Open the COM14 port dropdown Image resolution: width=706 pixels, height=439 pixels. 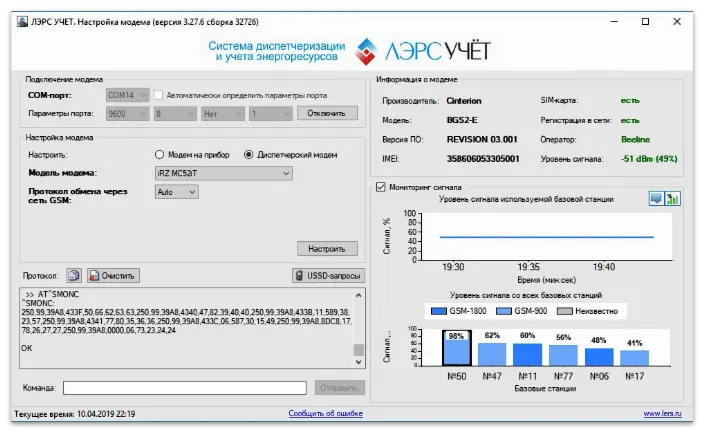[128, 95]
